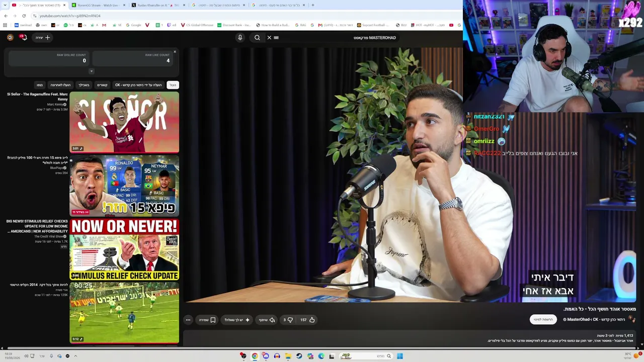Open the football match 80:25 thumbnail
Screen dimensions: 644x362
(124, 312)
